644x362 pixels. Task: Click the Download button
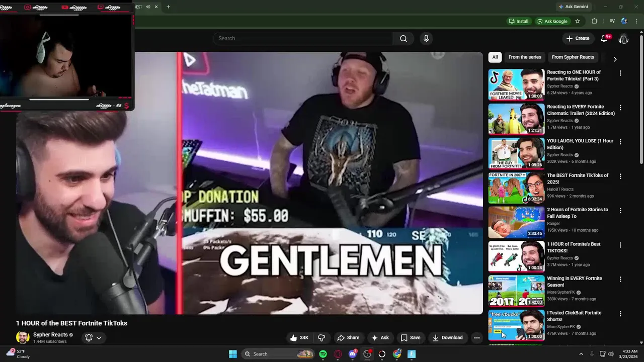coord(447,338)
